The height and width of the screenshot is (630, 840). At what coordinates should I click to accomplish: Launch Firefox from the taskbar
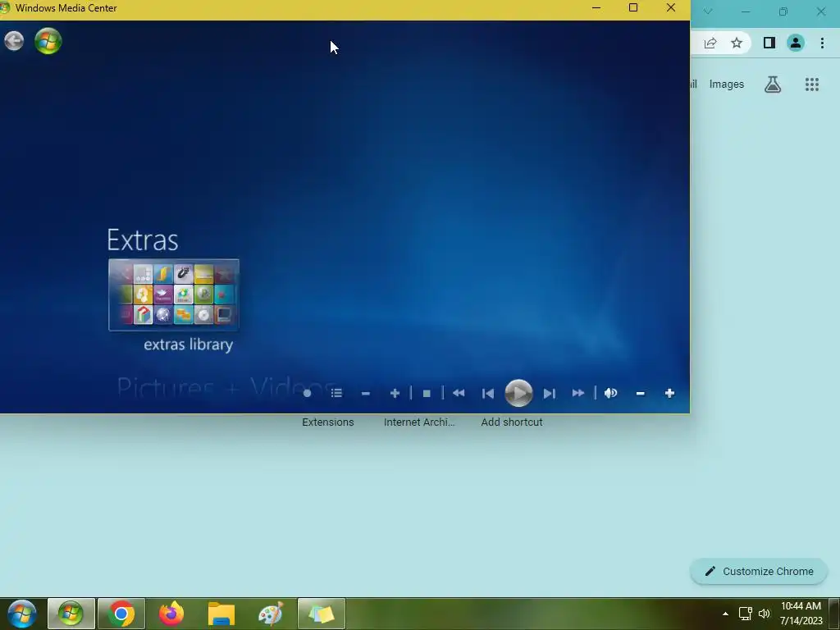point(171,614)
